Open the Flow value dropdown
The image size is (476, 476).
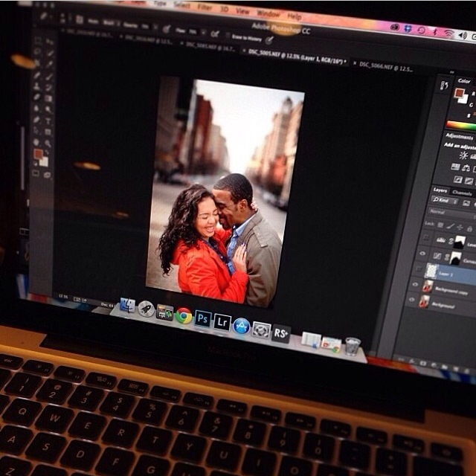(x=203, y=32)
